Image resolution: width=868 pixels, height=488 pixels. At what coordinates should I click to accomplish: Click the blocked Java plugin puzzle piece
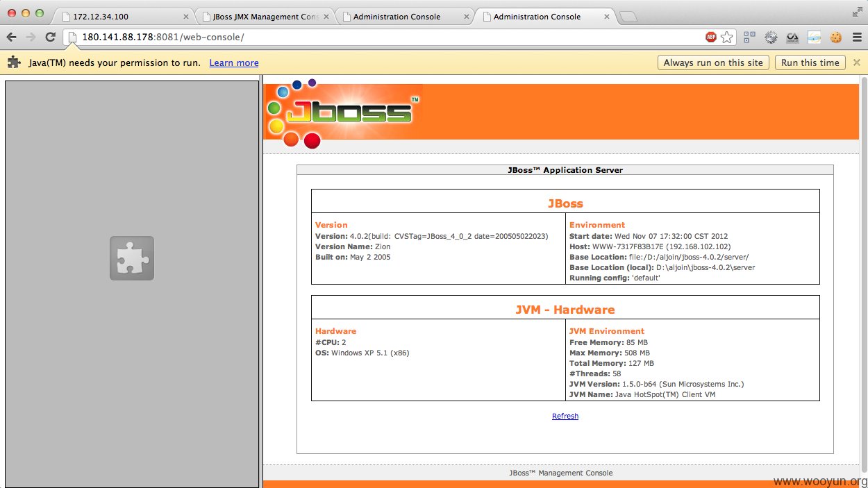(132, 258)
